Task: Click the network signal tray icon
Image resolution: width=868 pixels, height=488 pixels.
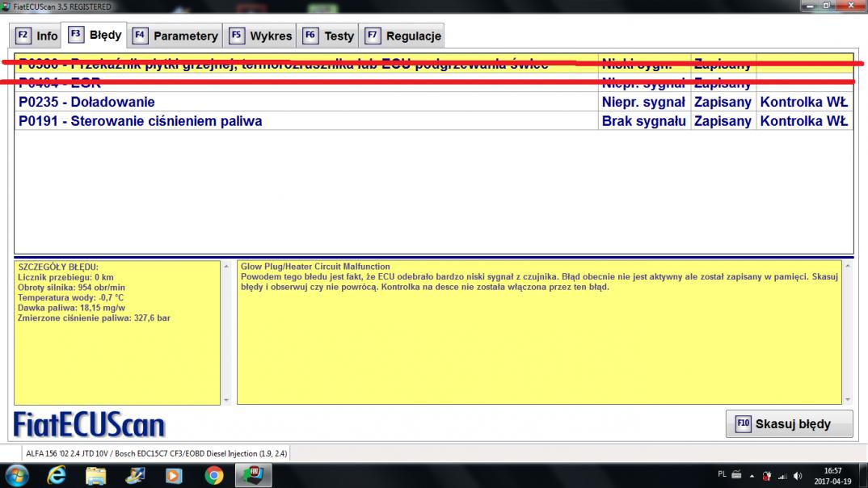Action: coord(782,476)
